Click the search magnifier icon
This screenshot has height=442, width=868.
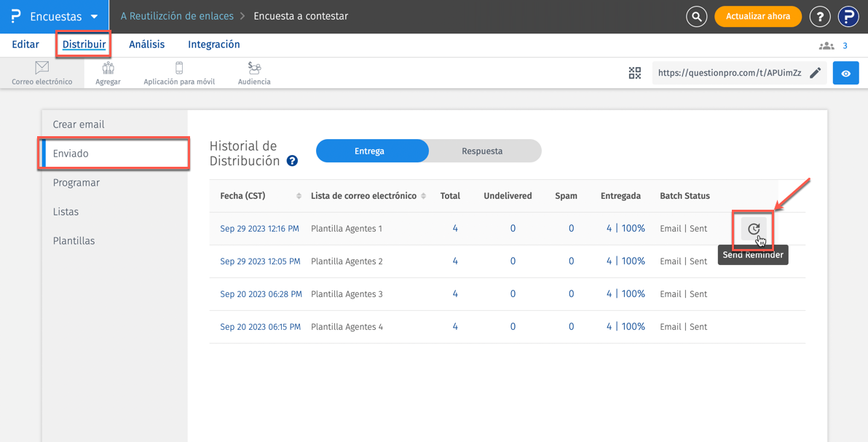[696, 17]
